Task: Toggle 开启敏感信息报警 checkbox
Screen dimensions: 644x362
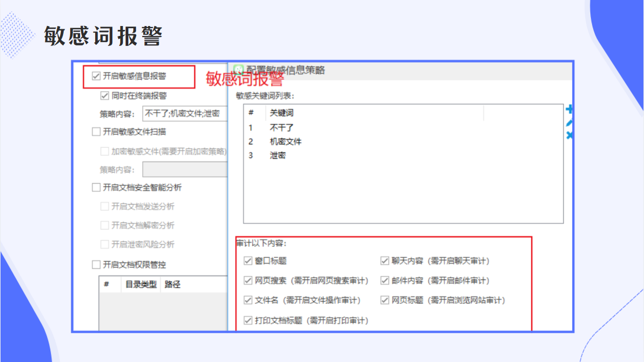Action: [x=96, y=76]
